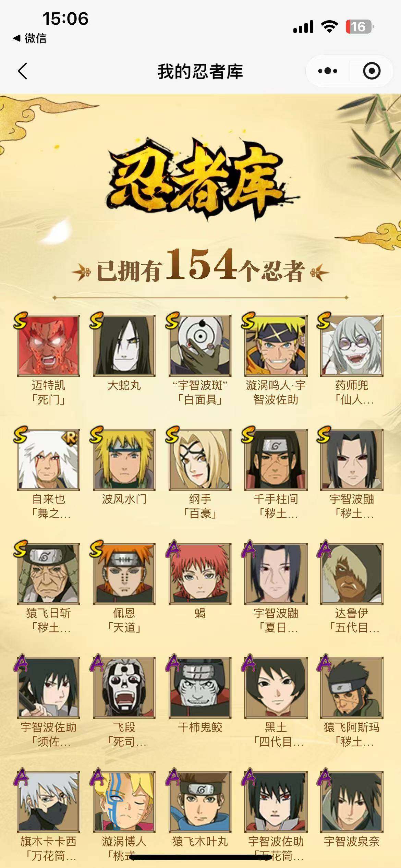Close mini program via circle icon
Viewport: 401px width, 868px height.
point(372,71)
